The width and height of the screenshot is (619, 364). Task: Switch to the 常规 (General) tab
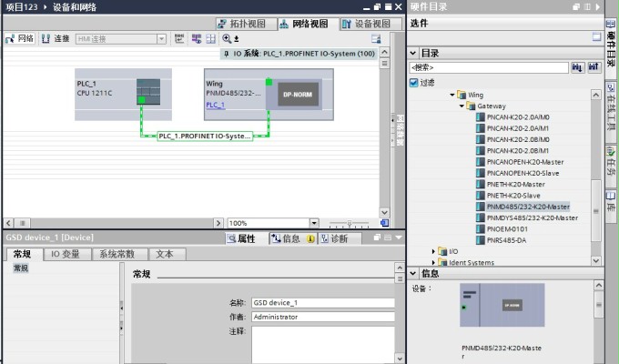23,254
